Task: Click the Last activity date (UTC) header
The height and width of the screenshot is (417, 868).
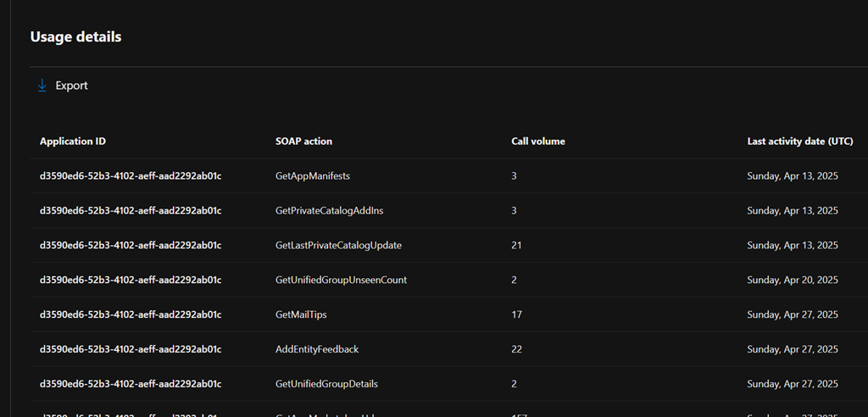Action: point(799,142)
